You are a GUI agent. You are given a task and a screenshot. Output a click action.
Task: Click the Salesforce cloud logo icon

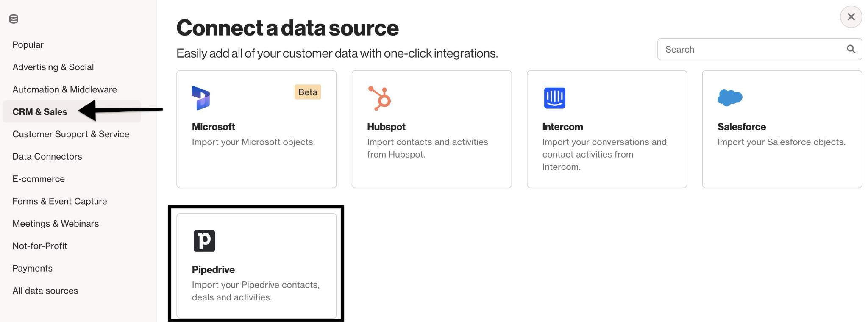pyautogui.click(x=730, y=98)
